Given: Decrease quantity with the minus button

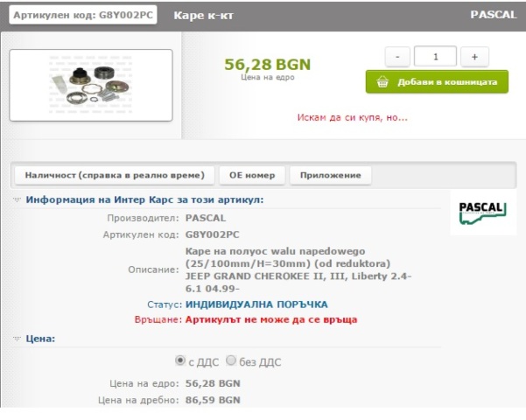Looking at the screenshot, I should [x=397, y=56].
